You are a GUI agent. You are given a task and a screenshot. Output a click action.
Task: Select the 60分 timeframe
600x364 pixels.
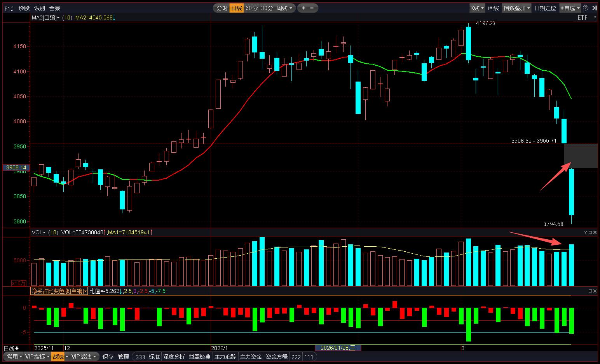point(251,8)
